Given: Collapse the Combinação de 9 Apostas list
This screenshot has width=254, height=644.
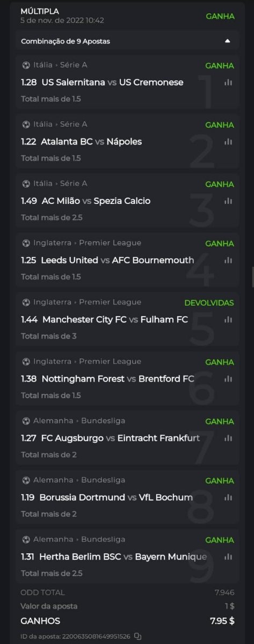Looking at the screenshot, I should (x=228, y=41).
